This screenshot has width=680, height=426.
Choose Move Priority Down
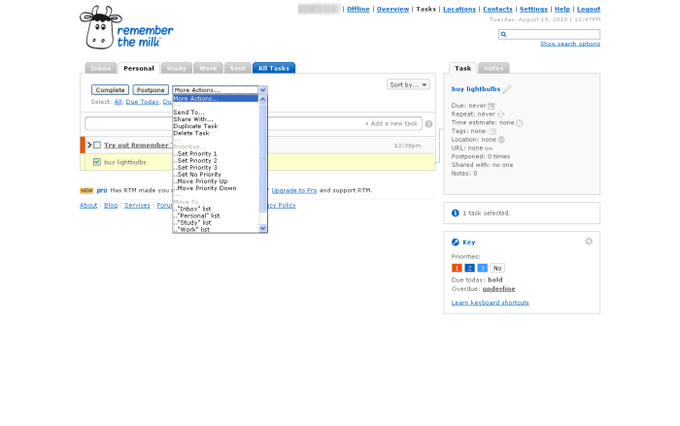(x=205, y=188)
